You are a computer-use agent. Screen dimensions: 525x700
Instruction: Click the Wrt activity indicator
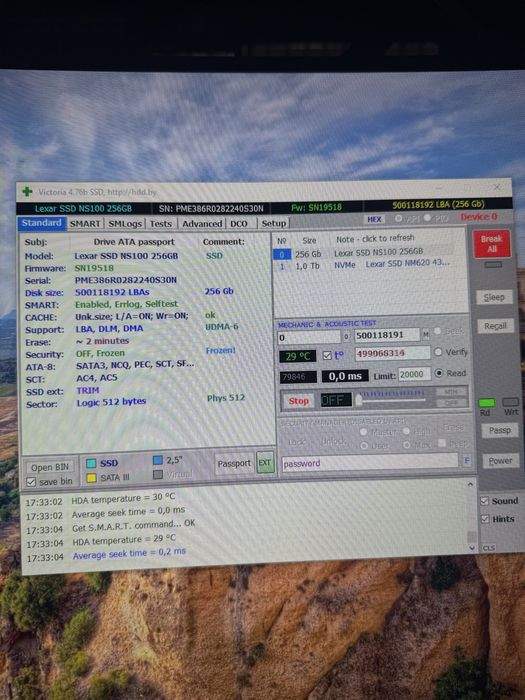pos(510,402)
